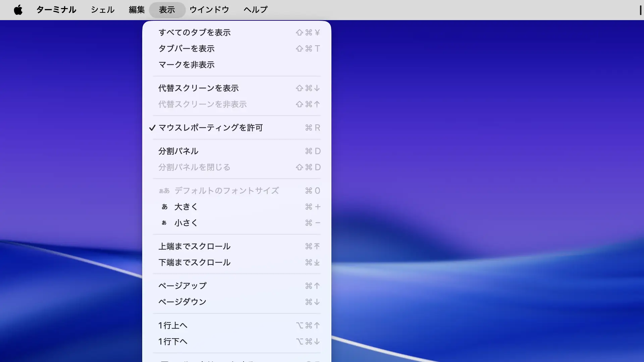The height and width of the screenshot is (362, 644).
Task: Choose ページアップ from the view menu
Action: tap(182, 286)
